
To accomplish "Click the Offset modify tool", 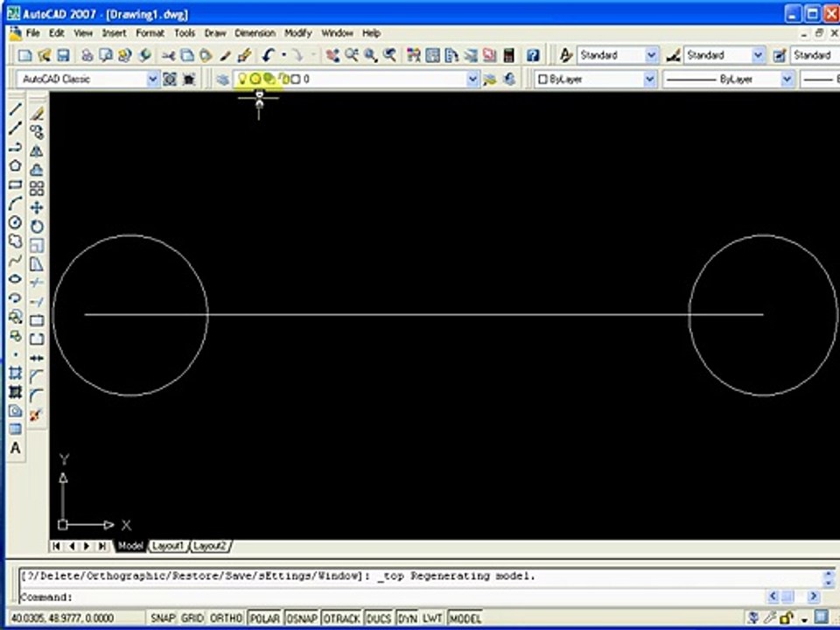I will point(37,170).
